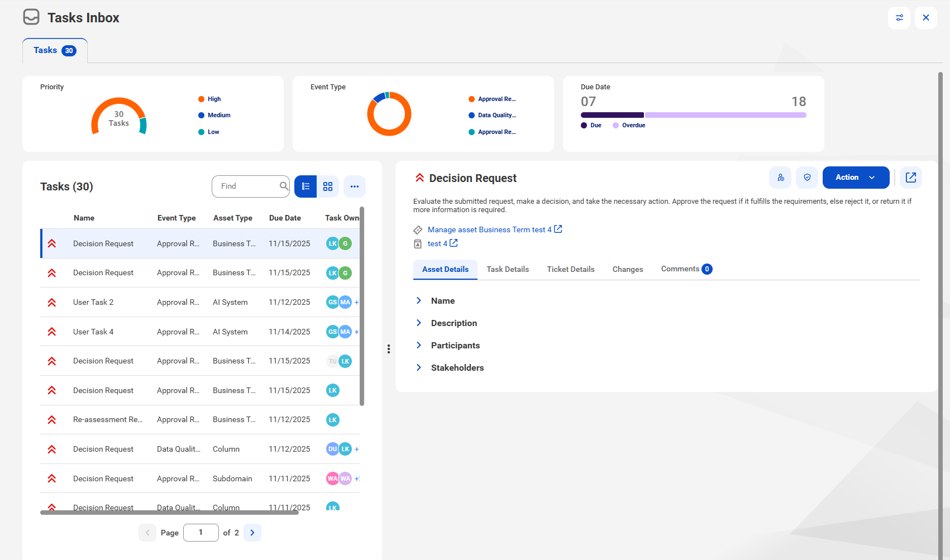Screen dimensions: 950x560
Task: Click the shield icon beside Action button
Action: (x=807, y=178)
